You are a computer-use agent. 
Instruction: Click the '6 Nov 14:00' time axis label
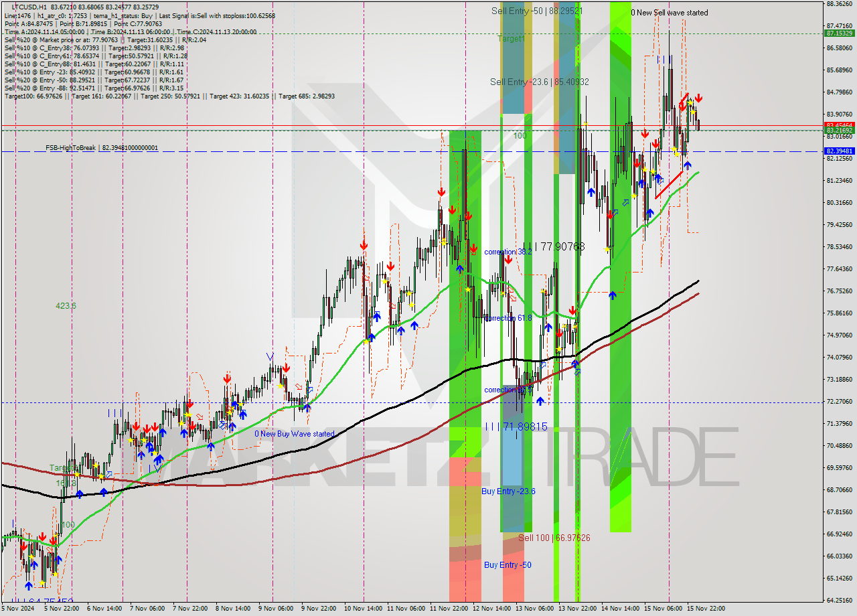(x=104, y=609)
